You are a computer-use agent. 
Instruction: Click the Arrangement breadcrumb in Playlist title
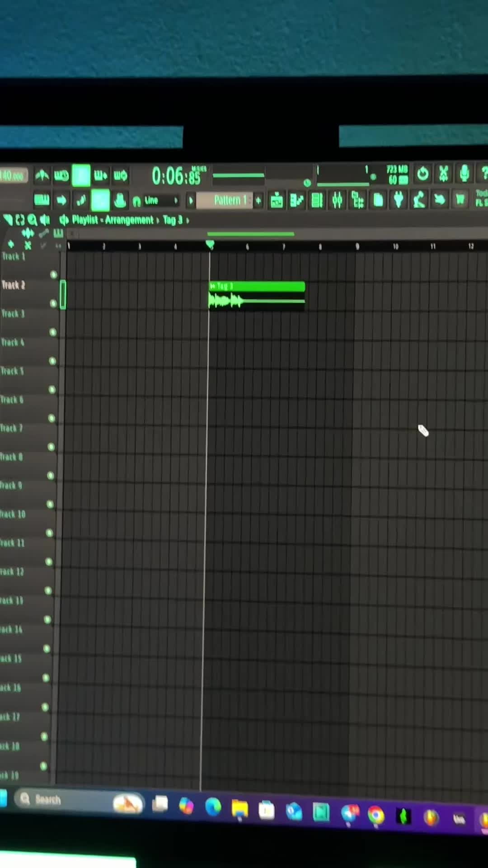[x=129, y=220]
